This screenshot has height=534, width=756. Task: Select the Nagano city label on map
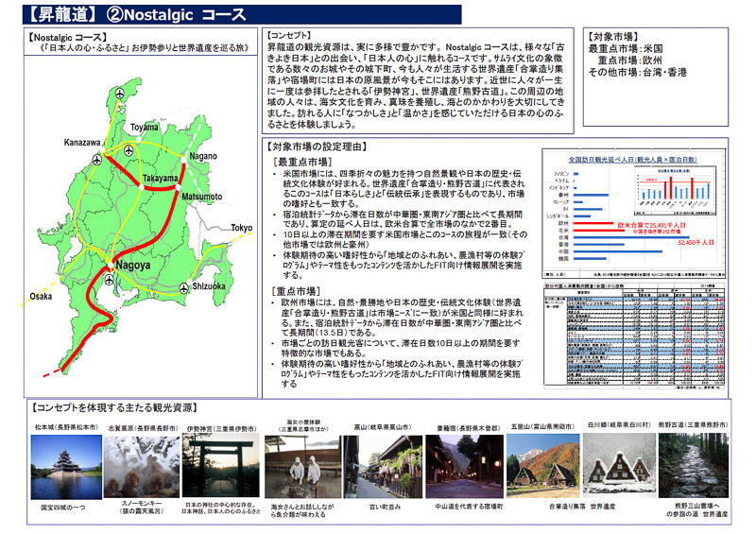(203, 156)
